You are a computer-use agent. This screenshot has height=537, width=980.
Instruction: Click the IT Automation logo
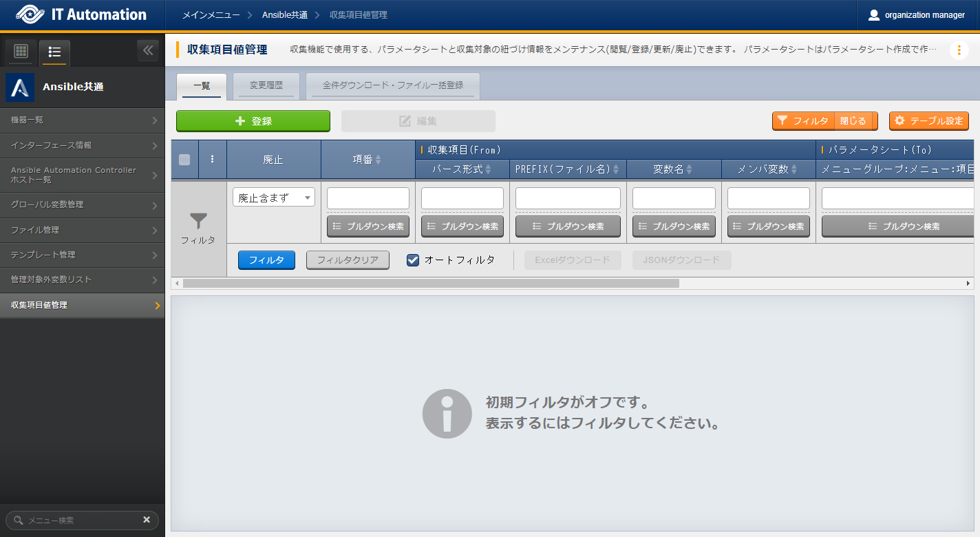click(81, 15)
